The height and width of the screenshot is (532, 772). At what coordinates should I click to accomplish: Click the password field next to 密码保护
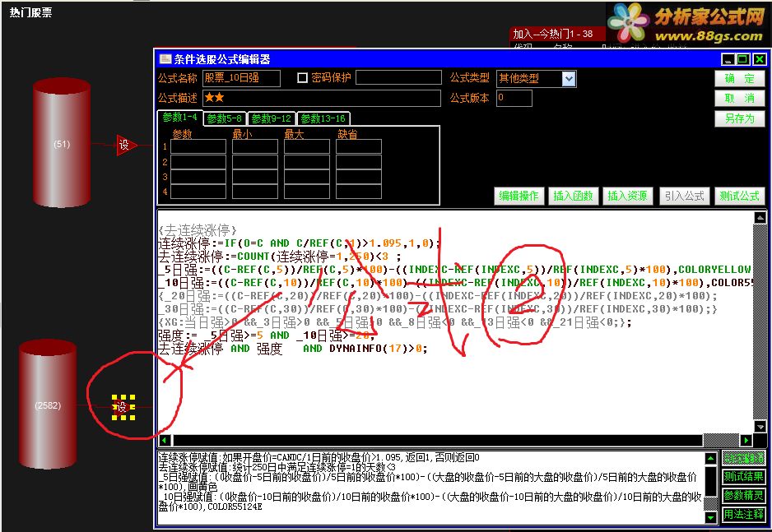coord(398,77)
